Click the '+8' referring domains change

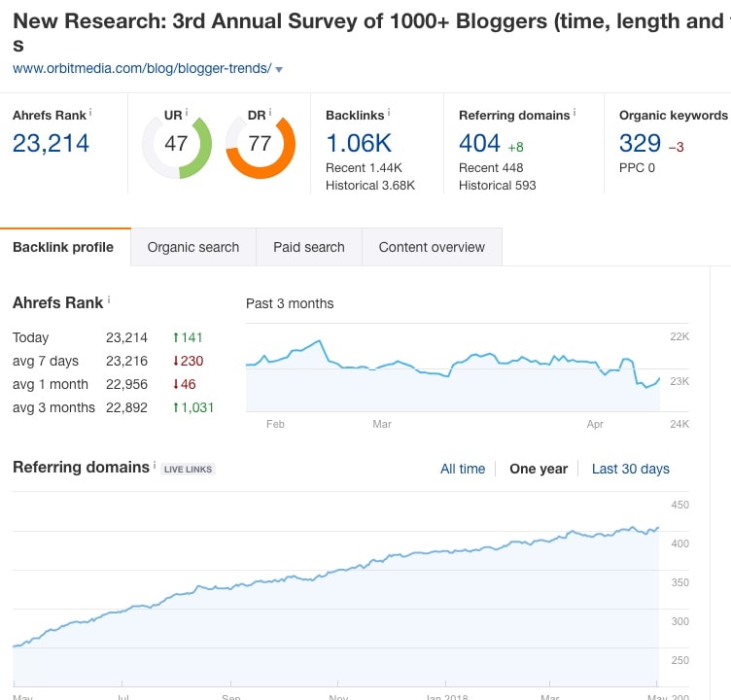click(x=515, y=148)
